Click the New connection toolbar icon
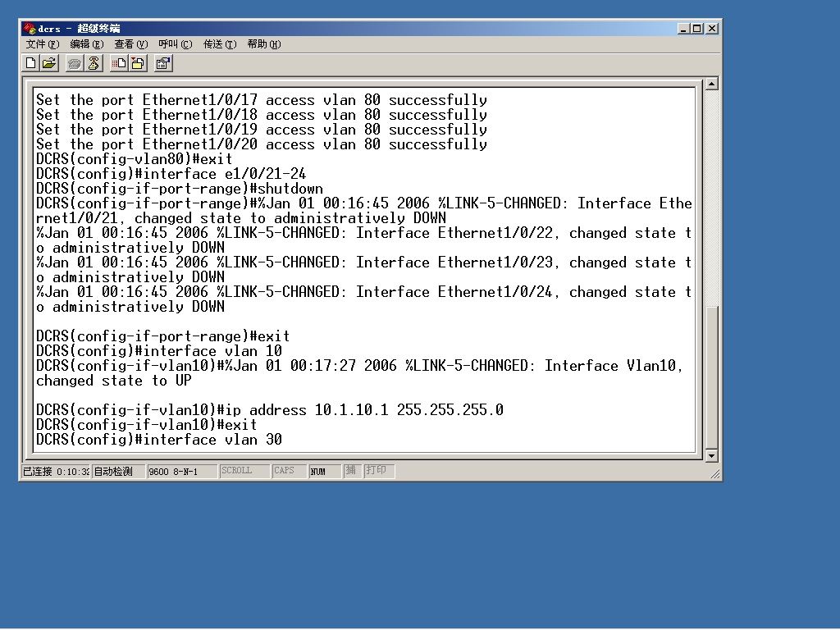840x630 pixels. (x=31, y=64)
